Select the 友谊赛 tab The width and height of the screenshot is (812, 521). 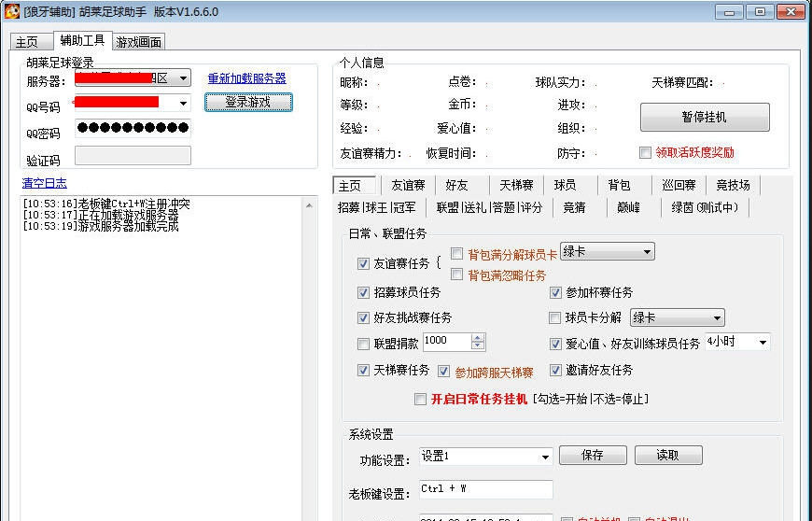tap(408, 185)
